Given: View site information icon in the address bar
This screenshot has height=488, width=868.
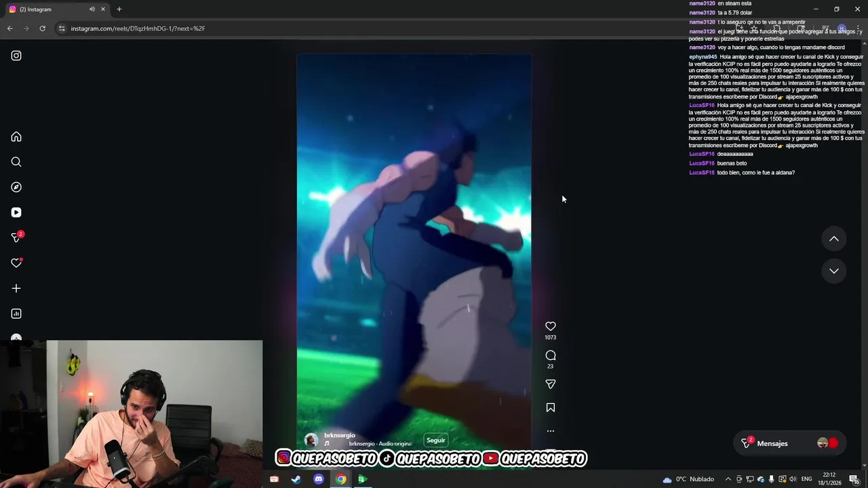Looking at the screenshot, I should coord(62,28).
